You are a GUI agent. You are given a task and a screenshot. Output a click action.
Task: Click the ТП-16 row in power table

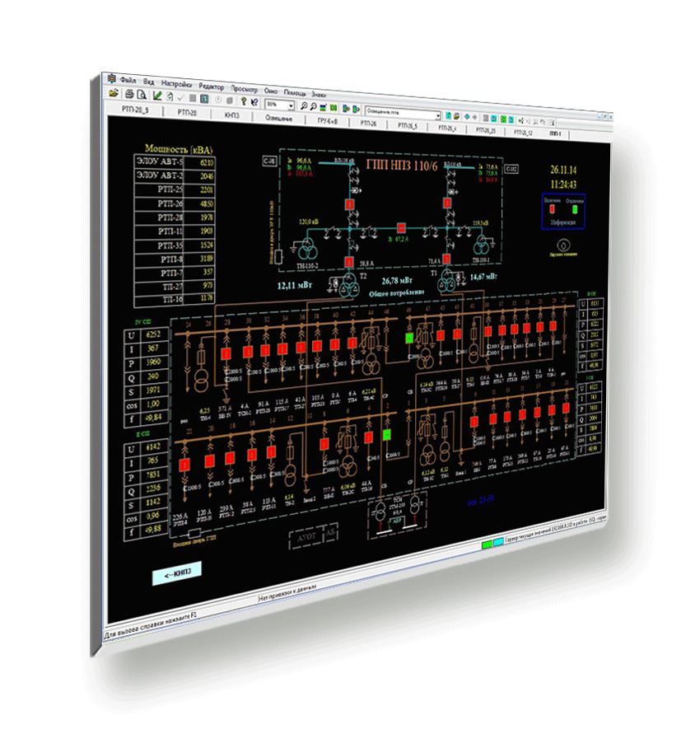click(174, 299)
